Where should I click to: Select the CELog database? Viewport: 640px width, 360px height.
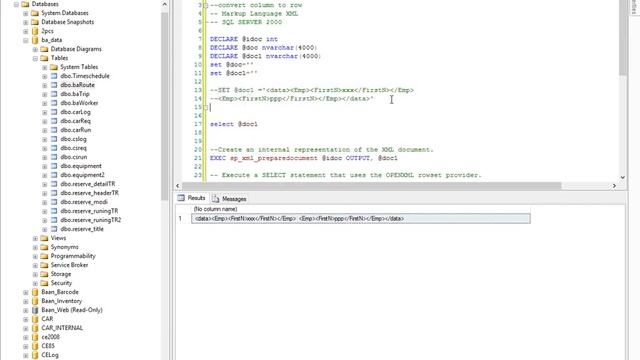[50, 355]
